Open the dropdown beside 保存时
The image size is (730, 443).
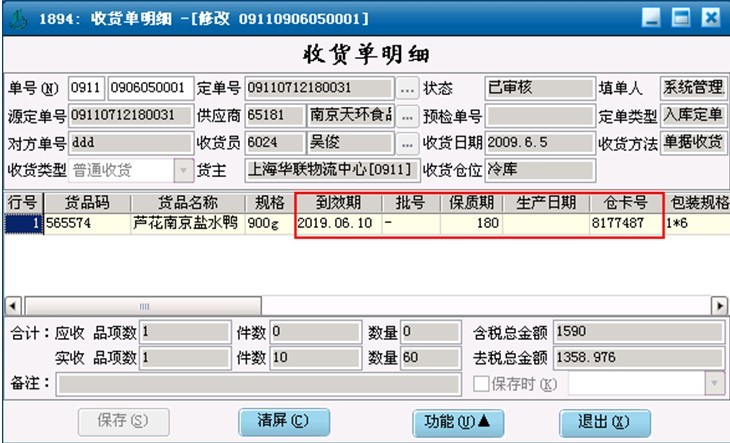point(713,384)
